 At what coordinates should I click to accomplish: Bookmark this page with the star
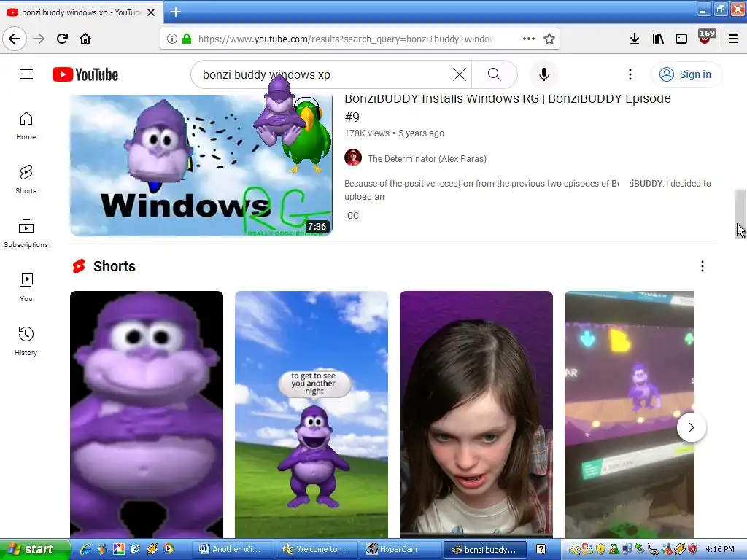coord(549,39)
